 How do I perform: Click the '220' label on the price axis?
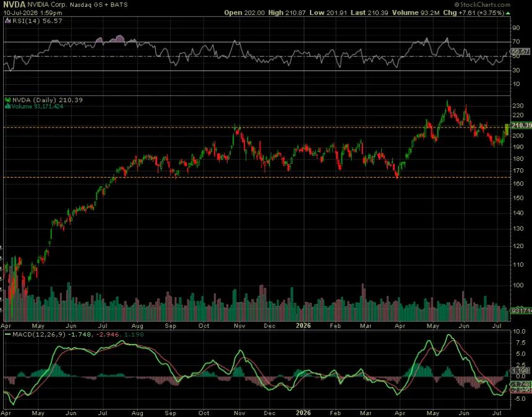coord(518,115)
